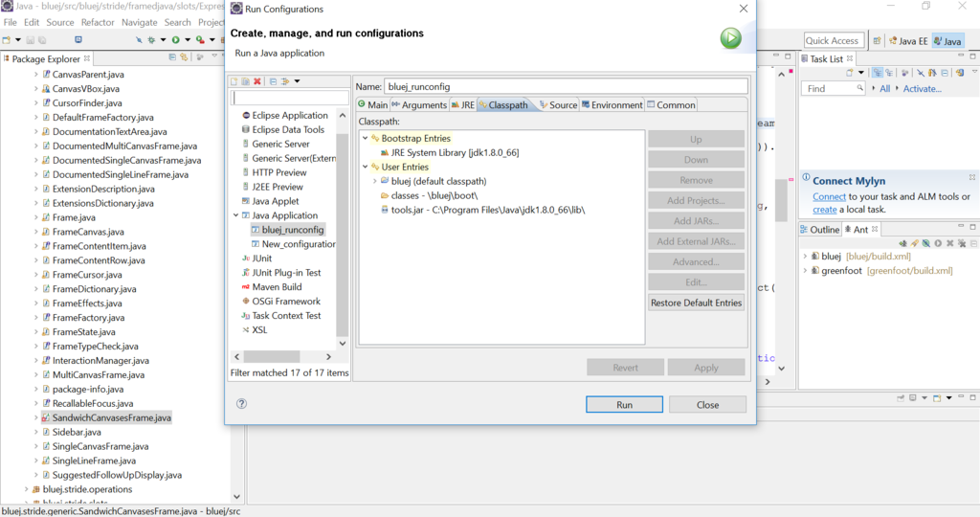Select JRE System Library classpath entry
The image size is (980, 517).
[450, 152]
